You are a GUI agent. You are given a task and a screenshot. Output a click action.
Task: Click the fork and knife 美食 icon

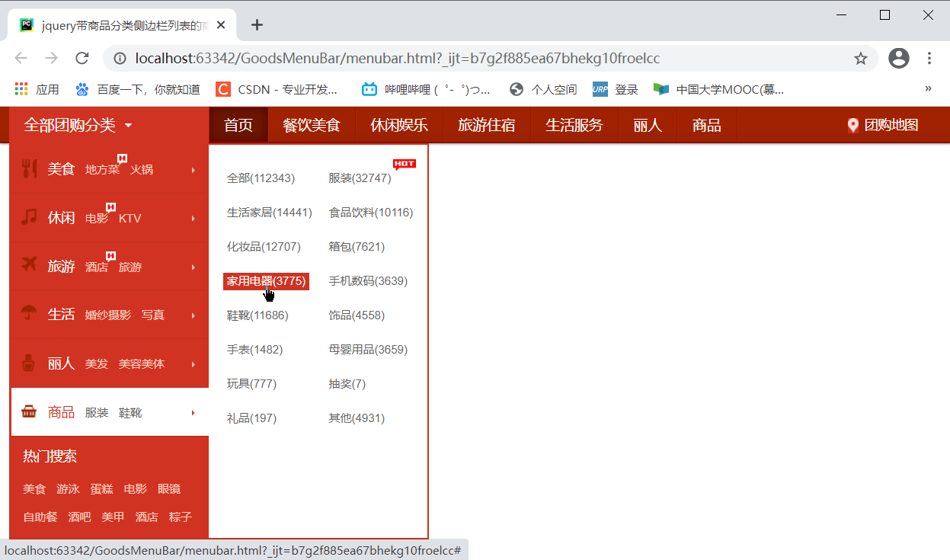point(30,169)
